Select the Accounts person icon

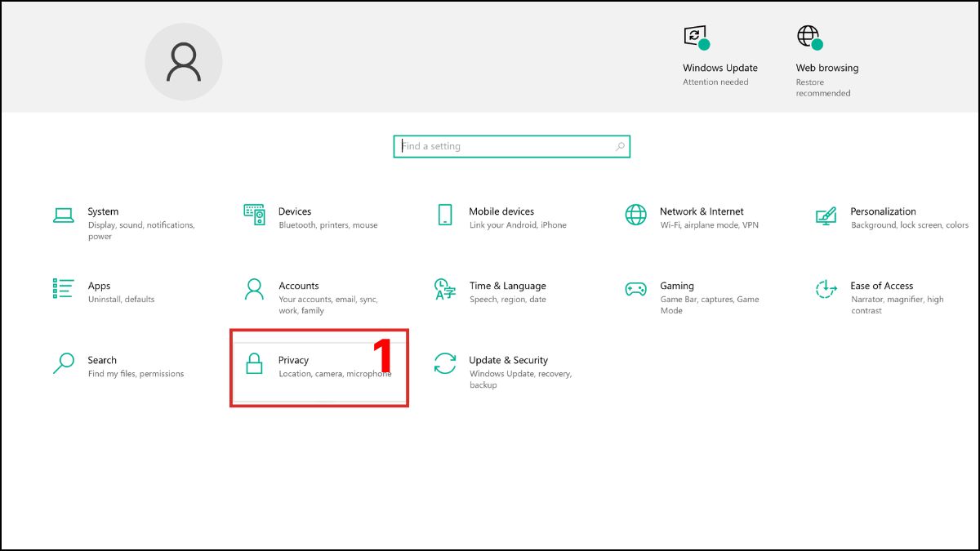click(254, 289)
